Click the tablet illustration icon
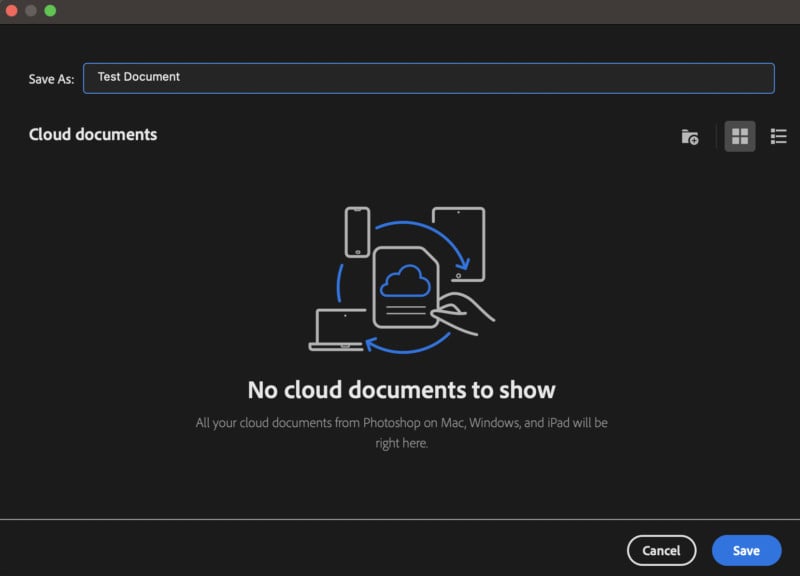Image resolution: width=800 pixels, height=576 pixels. pos(458,243)
